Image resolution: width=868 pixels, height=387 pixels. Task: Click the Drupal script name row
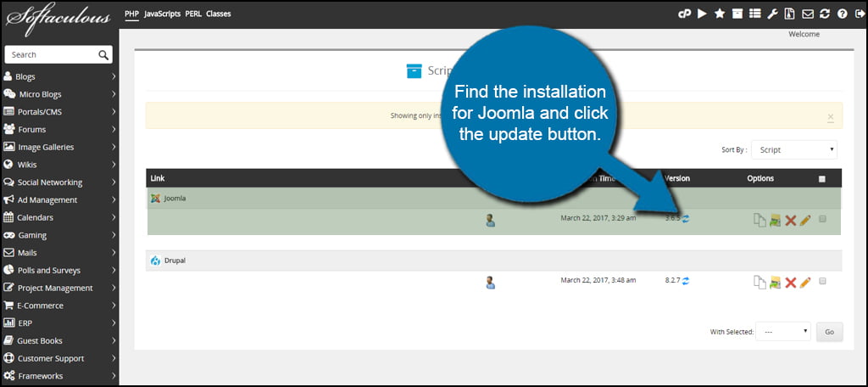[494, 260]
